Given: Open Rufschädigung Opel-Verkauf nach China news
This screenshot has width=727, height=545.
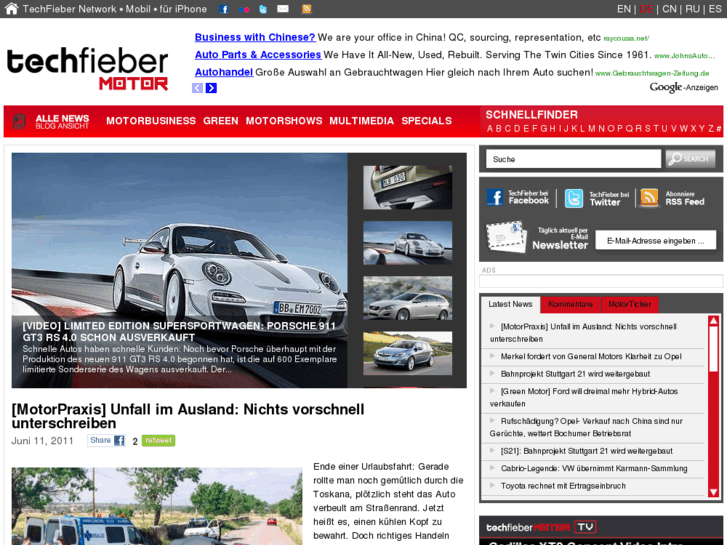Looking at the screenshot, I should tap(586, 427).
